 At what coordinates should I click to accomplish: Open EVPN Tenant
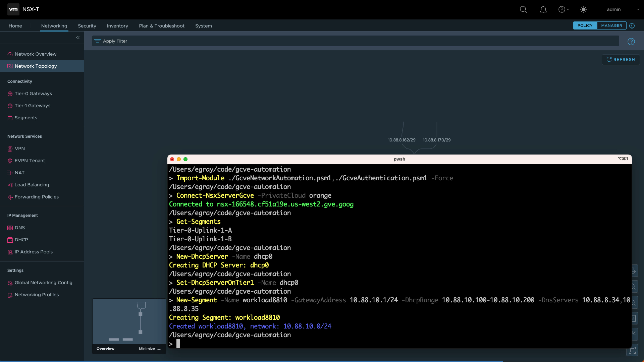(30, 161)
